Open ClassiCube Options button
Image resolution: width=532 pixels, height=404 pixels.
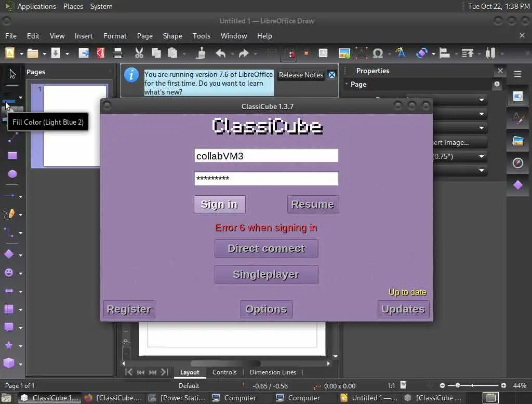click(267, 309)
